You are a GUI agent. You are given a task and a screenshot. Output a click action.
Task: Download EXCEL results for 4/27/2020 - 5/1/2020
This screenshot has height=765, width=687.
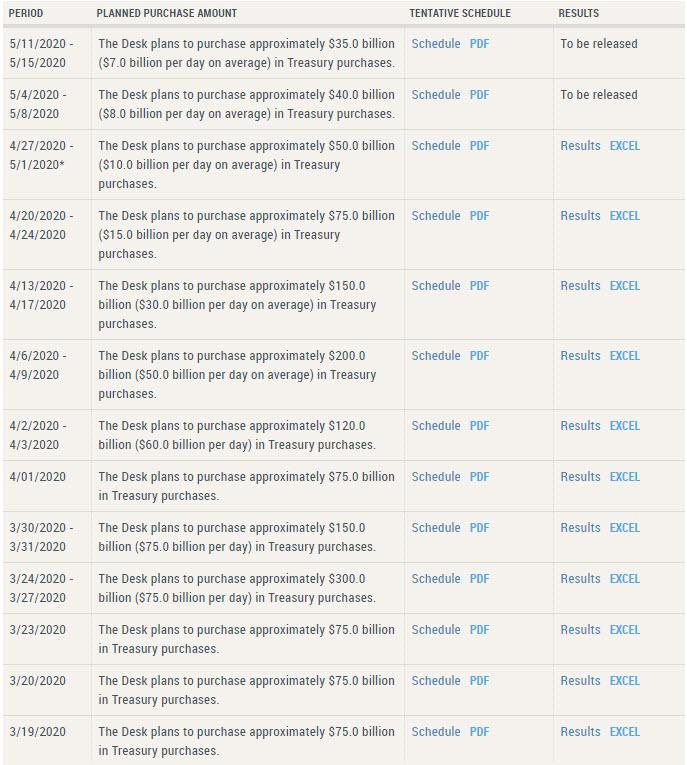624,146
